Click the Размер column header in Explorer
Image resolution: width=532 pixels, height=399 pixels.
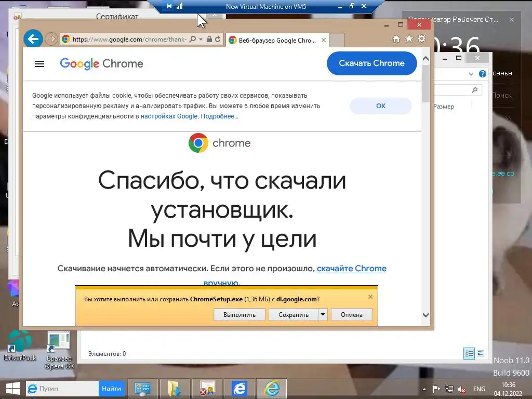point(444,107)
